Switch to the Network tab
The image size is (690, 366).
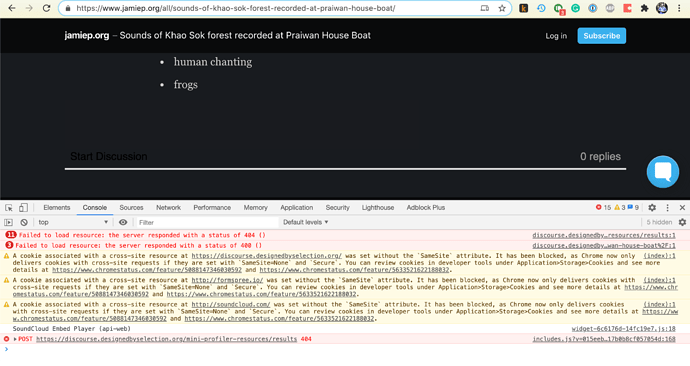(x=168, y=208)
